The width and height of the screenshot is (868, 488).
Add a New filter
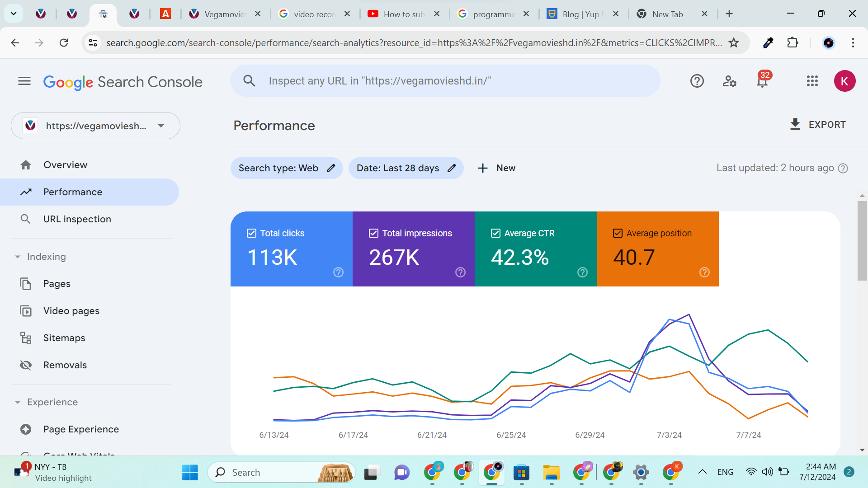496,168
